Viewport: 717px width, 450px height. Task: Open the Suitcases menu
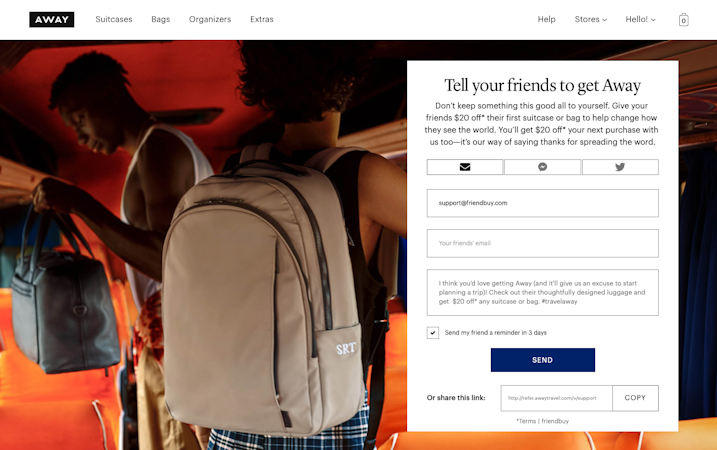(x=114, y=19)
